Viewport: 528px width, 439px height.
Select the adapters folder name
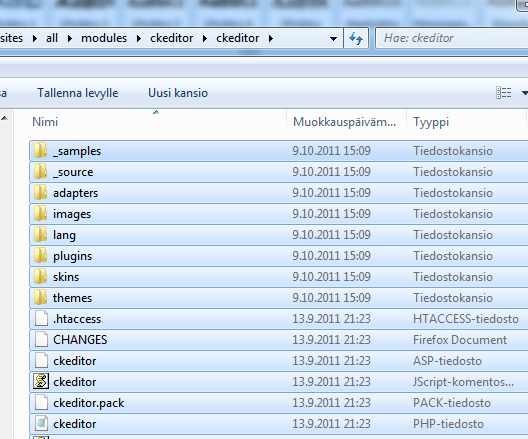pos(75,193)
